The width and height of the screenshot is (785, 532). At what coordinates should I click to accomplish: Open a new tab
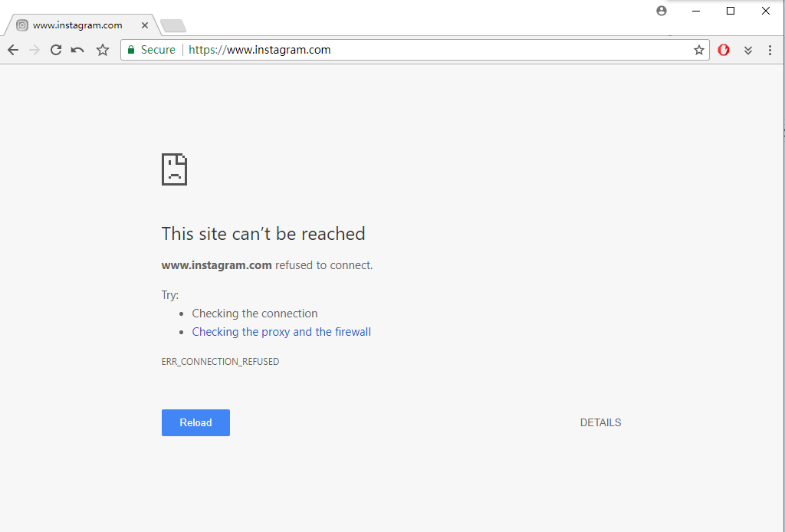pos(173,25)
